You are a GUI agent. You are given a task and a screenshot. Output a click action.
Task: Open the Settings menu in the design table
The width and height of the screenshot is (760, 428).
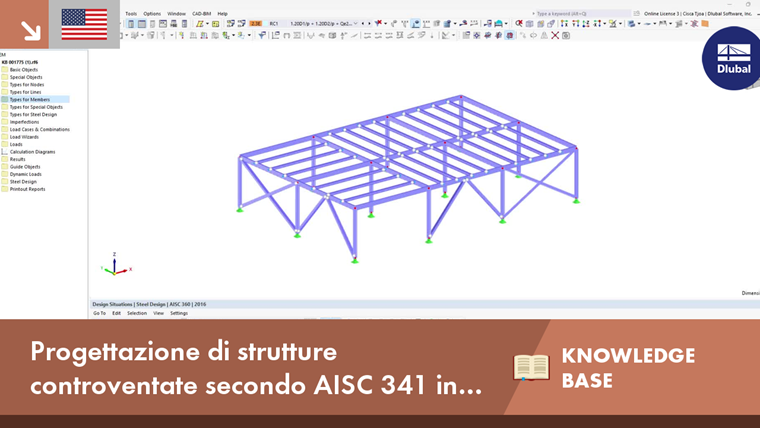[x=179, y=313]
